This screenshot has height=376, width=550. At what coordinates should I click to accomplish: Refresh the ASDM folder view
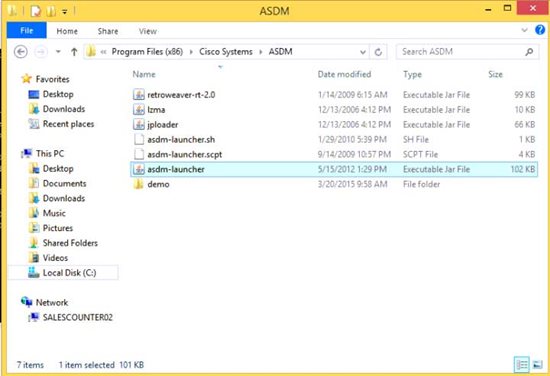pyautogui.click(x=378, y=52)
